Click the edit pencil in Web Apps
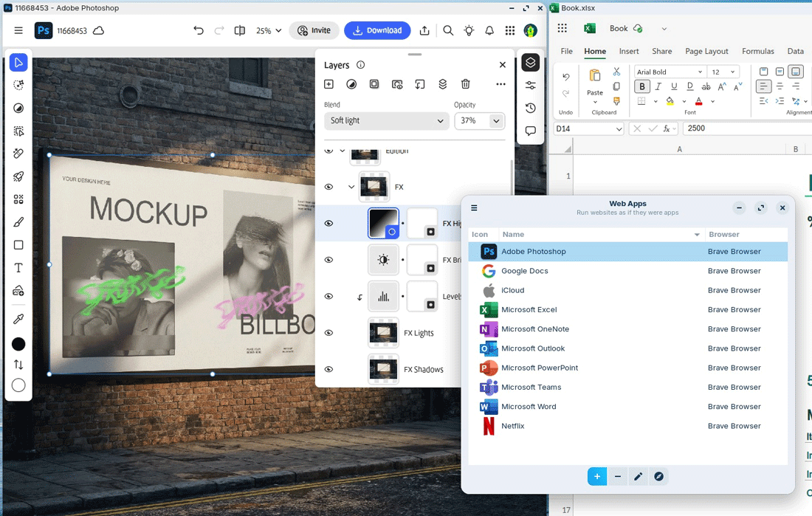This screenshot has height=516, width=812. (x=639, y=477)
